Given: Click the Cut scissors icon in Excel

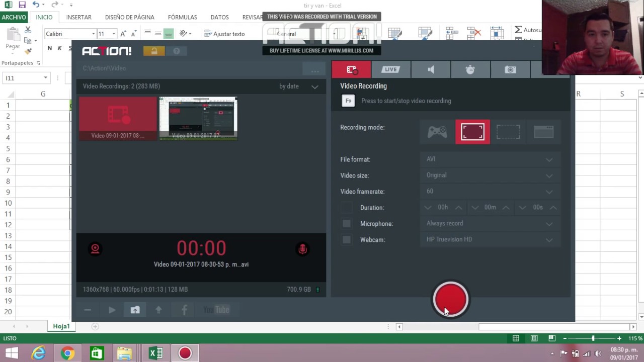Looking at the screenshot, I should tap(28, 31).
